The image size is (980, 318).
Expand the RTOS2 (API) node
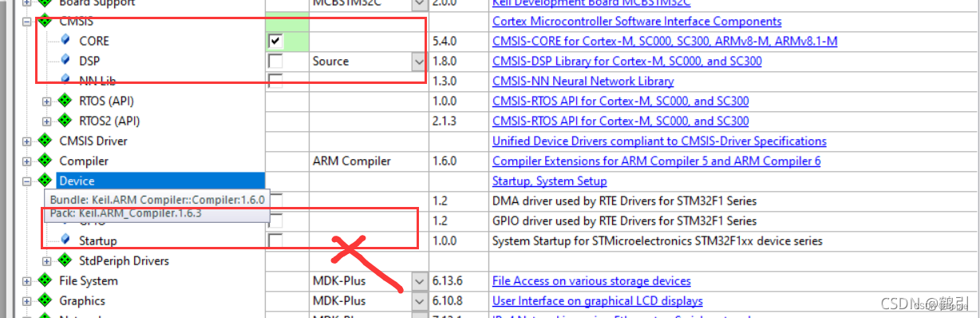pyautogui.click(x=47, y=121)
